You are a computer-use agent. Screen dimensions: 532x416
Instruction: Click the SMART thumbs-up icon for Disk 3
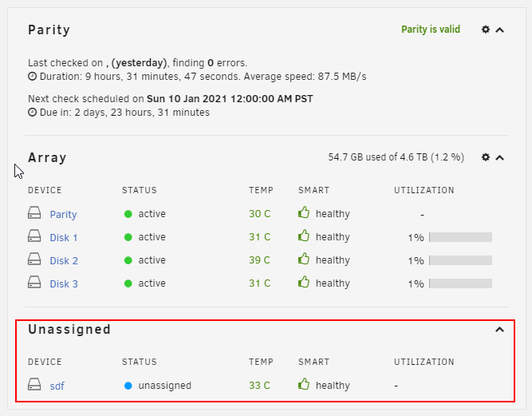pos(304,282)
